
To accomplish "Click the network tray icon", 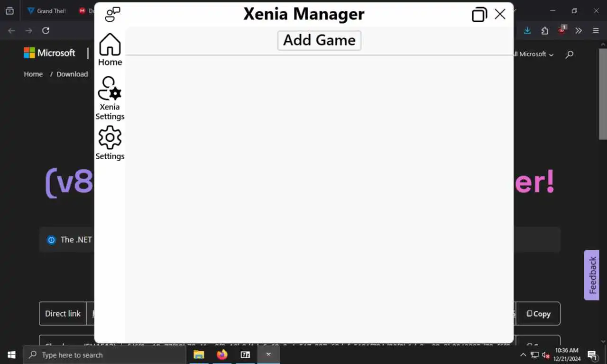I will click(534, 355).
